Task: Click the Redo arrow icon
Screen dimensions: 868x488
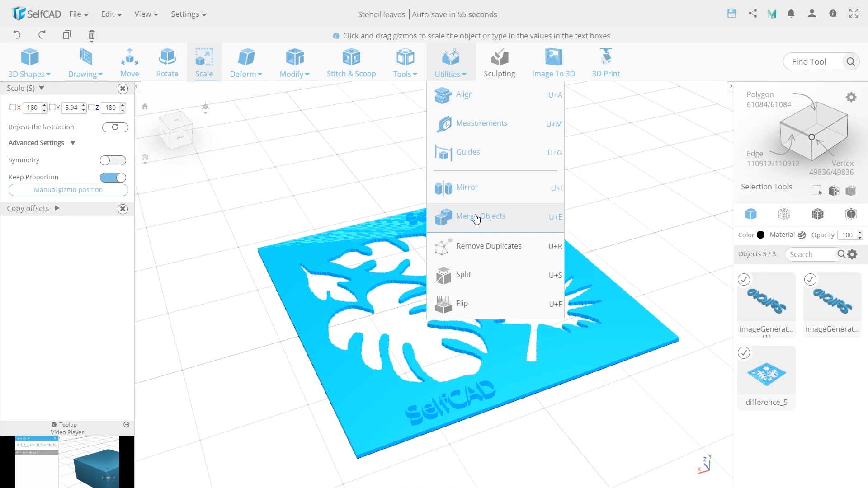Action: pyautogui.click(x=42, y=35)
